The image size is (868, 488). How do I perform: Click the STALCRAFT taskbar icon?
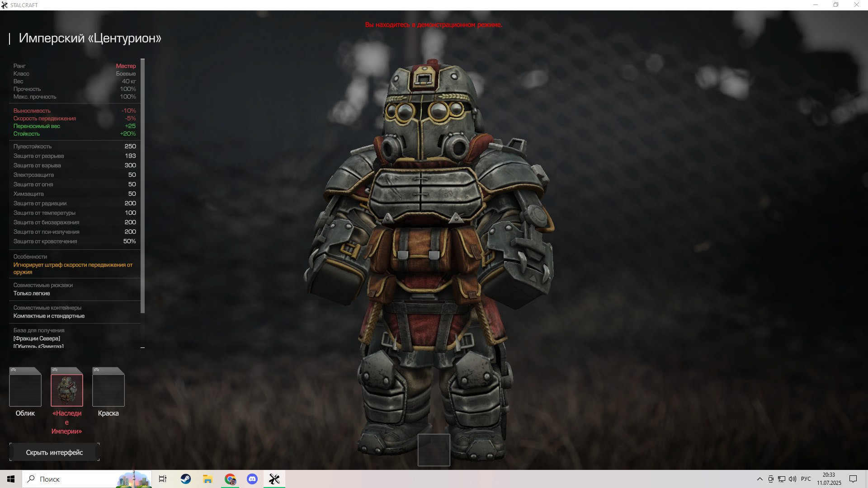click(274, 479)
